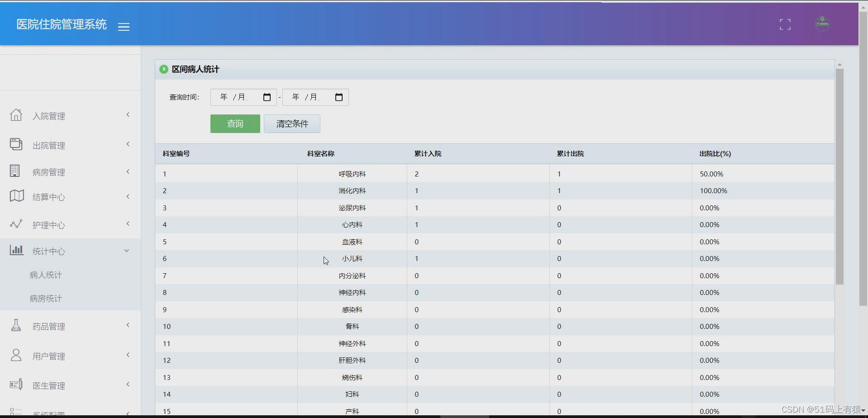Select the 神经外科 table cell
Viewport: 868px width, 418px height.
(x=352, y=344)
